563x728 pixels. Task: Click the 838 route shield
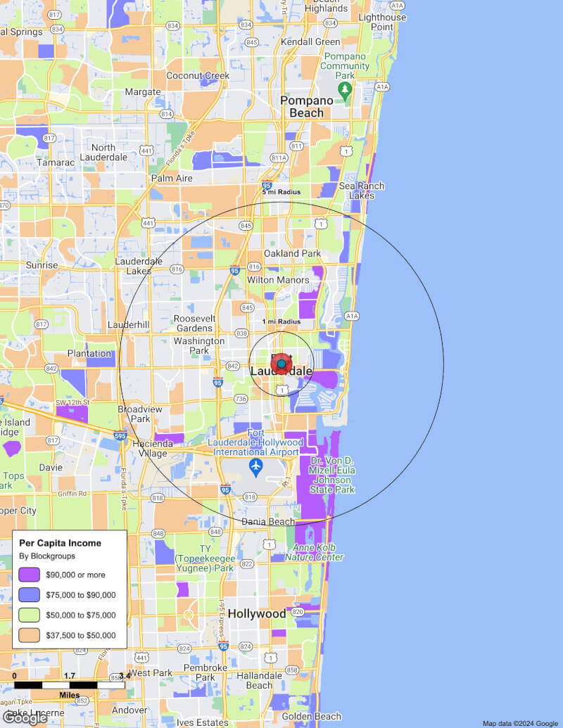coord(242,333)
